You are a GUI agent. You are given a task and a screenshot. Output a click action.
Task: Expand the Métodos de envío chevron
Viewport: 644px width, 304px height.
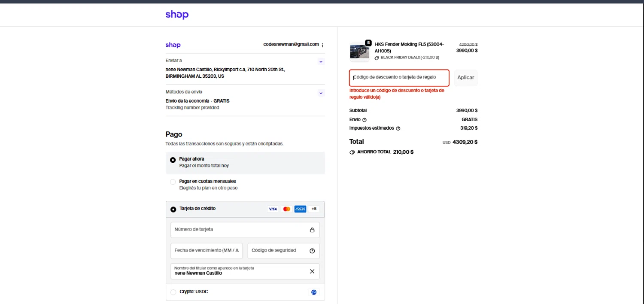tap(321, 93)
